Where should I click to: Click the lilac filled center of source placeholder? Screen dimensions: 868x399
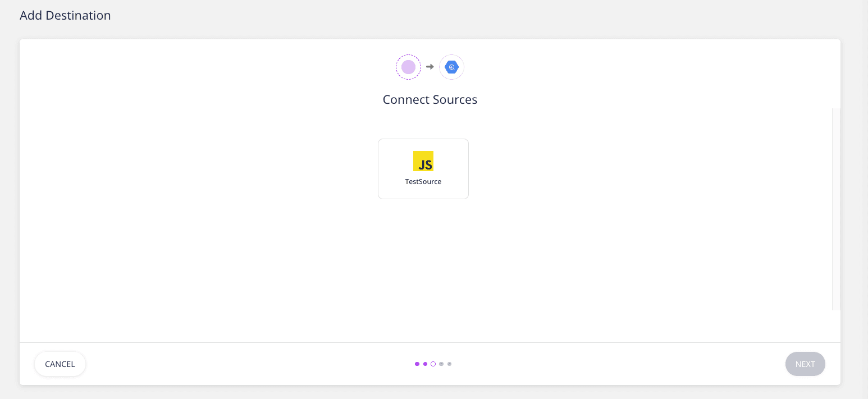coord(408,67)
